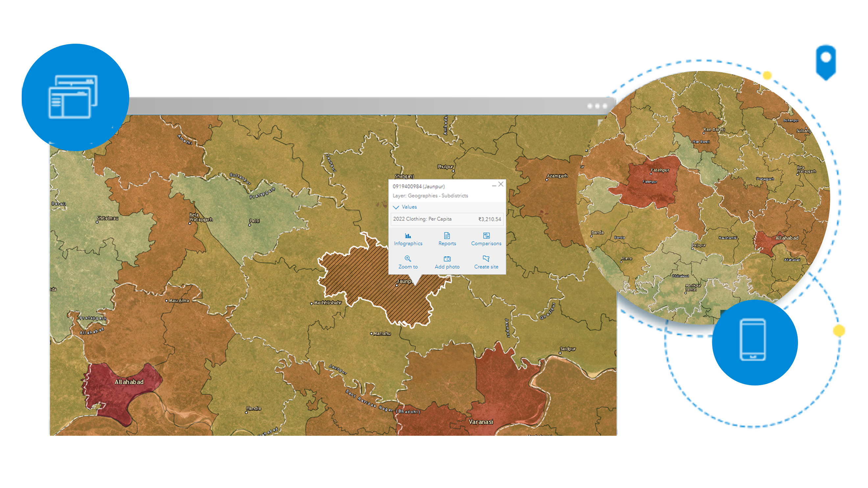Screen dimensions: 868x488
Task: Click the Saidpur town label
Action: pos(568,349)
